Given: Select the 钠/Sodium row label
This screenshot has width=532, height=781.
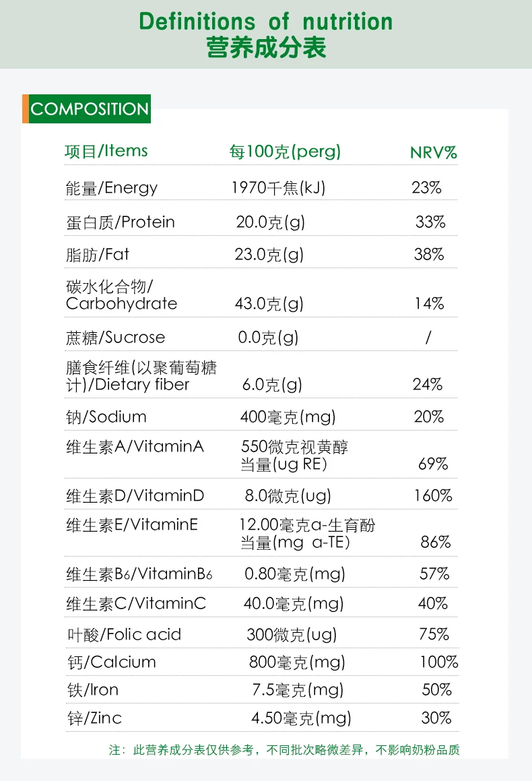Looking at the screenshot, I should (x=106, y=417).
